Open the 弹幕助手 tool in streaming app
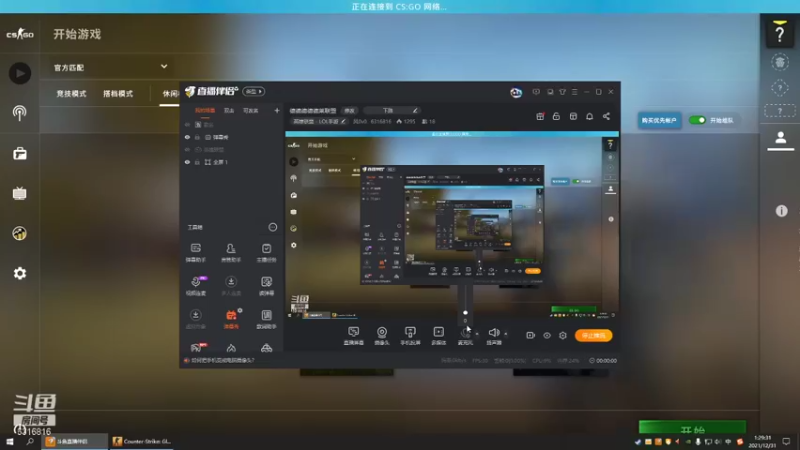The width and height of the screenshot is (800, 450). coord(195,252)
